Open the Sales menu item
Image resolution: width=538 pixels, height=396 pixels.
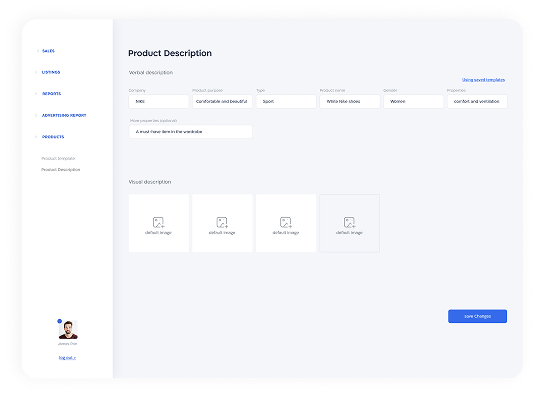click(x=48, y=51)
